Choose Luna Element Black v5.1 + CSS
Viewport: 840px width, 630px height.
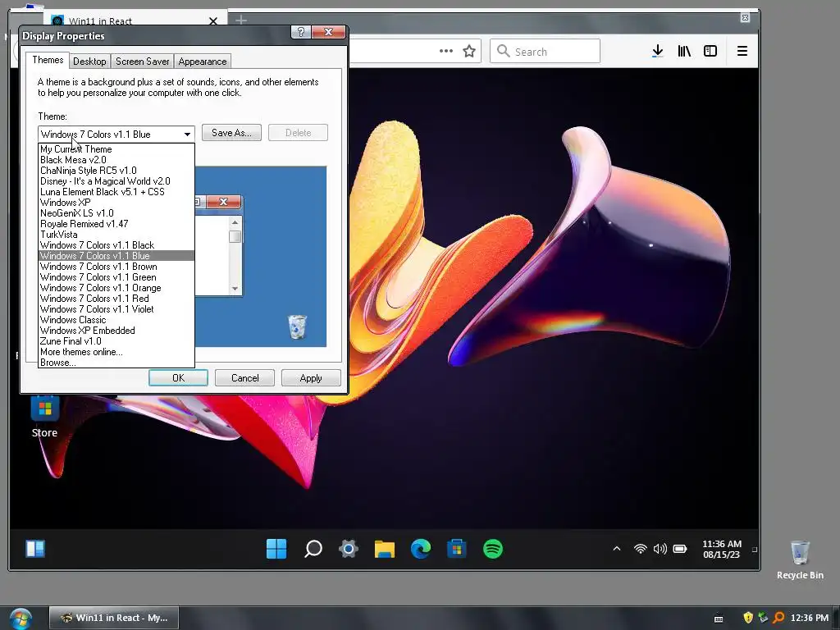pyautogui.click(x=116, y=192)
